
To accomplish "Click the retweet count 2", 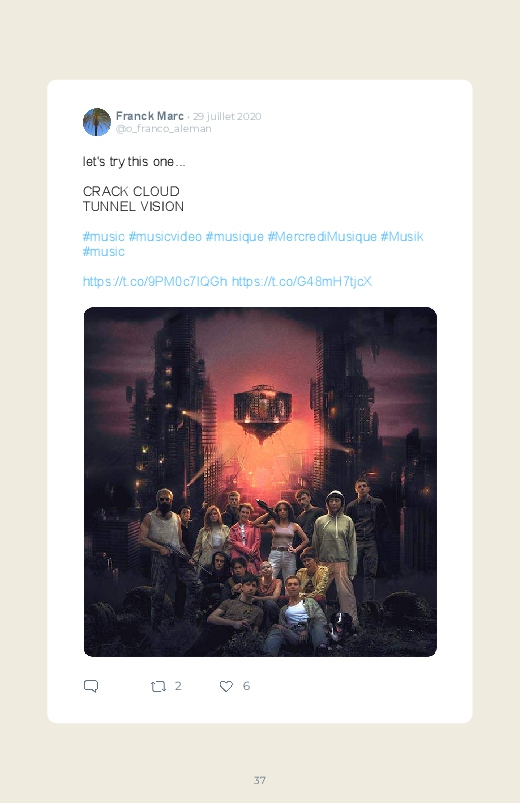I will (x=178, y=686).
